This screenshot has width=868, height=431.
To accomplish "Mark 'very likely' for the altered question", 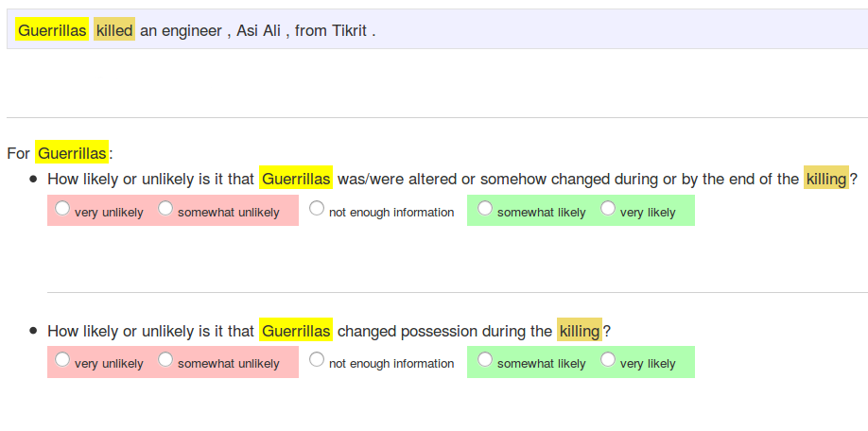I will [x=608, y=209].
